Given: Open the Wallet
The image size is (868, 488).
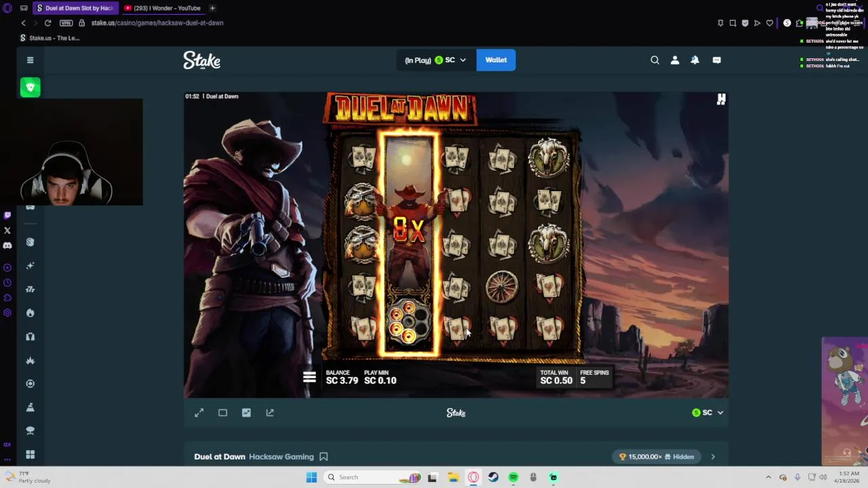Looking at the screenshot, I should (x=496, y=60).
